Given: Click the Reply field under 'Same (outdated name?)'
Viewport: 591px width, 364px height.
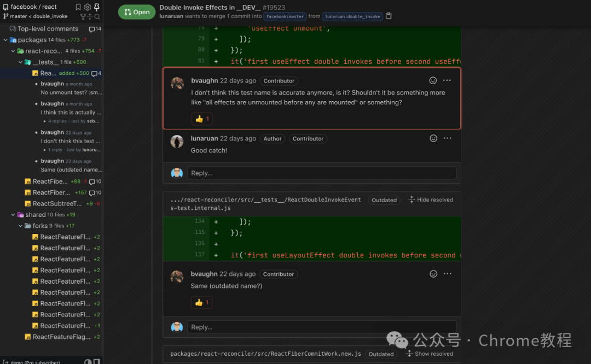Looking at the screenshot, I should [322, 327].
